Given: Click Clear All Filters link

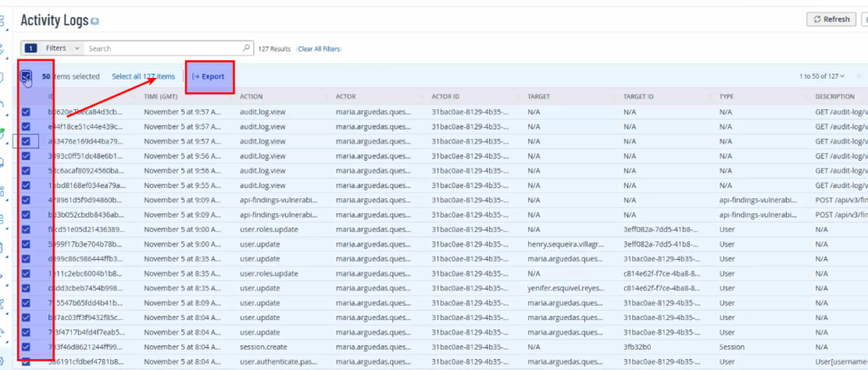Looking at the screenshot, I should tap(319, 49).
